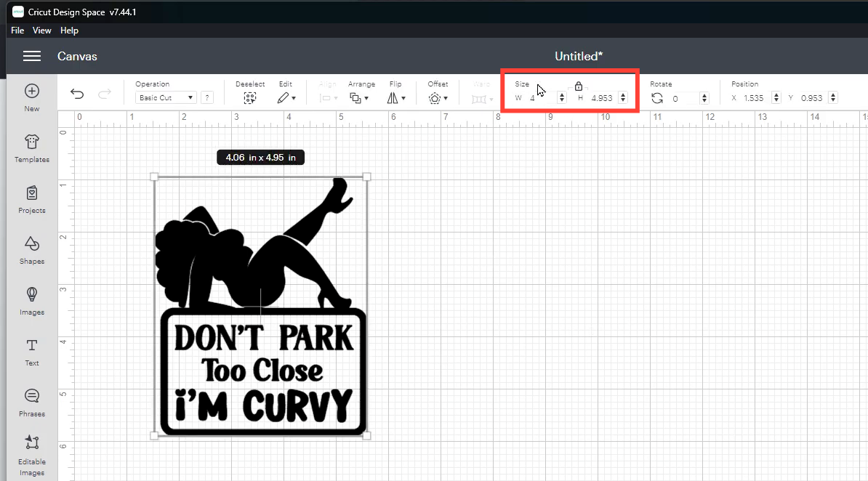Click the Undo arrow
This screenshot has width=868, height=481.
77,94
